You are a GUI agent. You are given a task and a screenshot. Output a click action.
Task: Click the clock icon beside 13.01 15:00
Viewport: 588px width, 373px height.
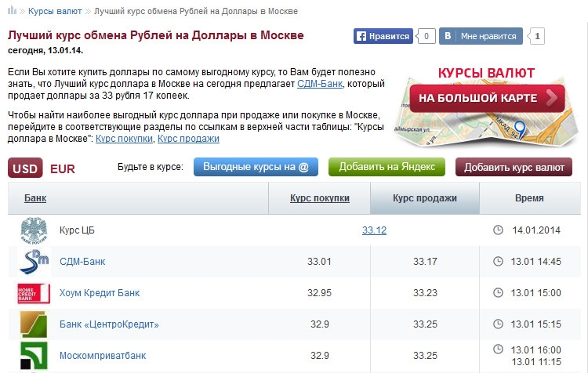(x=498, y=292)
